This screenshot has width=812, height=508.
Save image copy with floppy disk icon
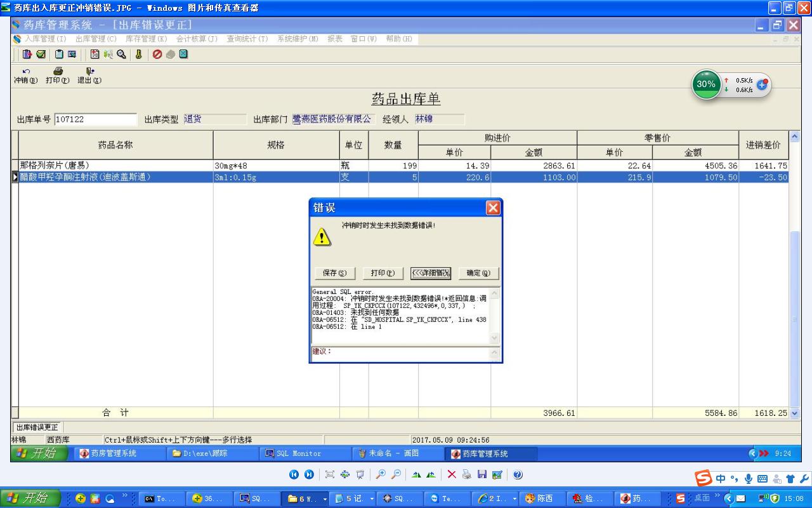click(x=482, y=474)
